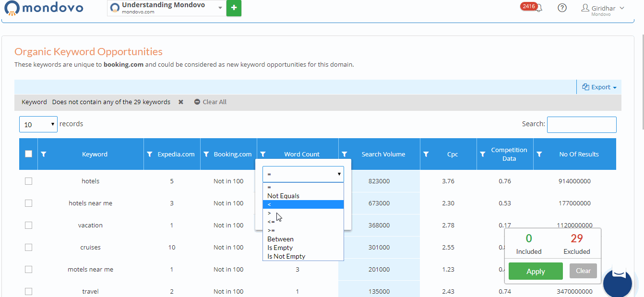
Task: Check the box for the travel row
Action: 28,291
